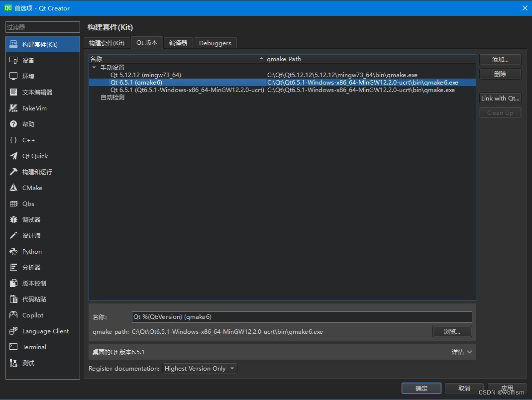The width and height of the screenshot is (532, 400).
Task: Open the Python settings icon
Action: click(x=13, y=251)
